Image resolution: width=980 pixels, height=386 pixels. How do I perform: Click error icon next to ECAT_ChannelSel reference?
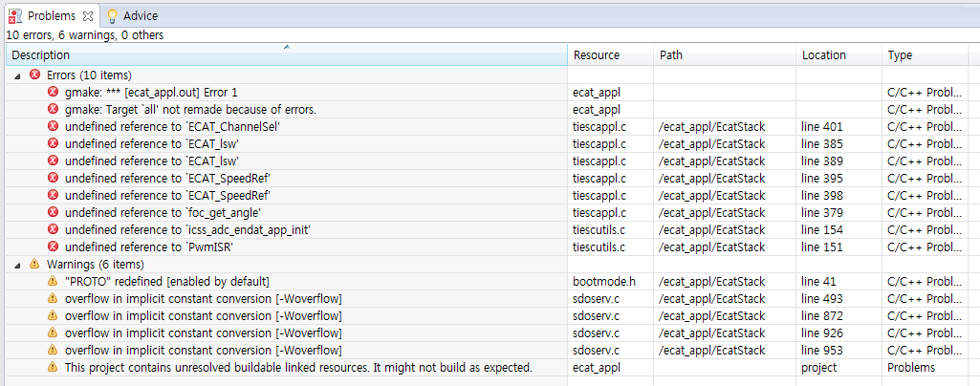tap(54, 127)
